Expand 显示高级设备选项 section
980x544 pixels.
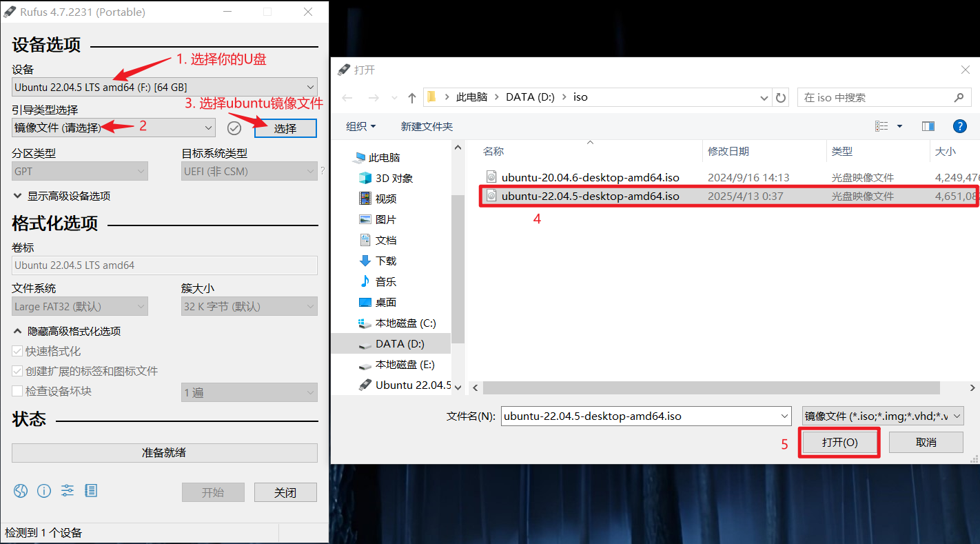[x=61, y=196]
